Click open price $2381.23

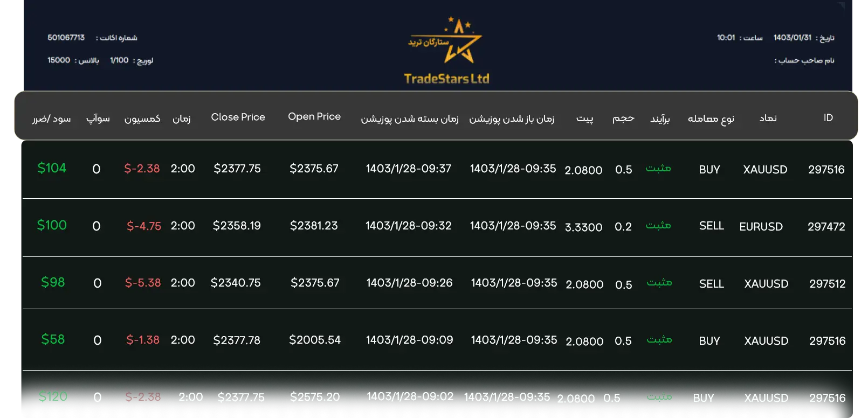314,226
